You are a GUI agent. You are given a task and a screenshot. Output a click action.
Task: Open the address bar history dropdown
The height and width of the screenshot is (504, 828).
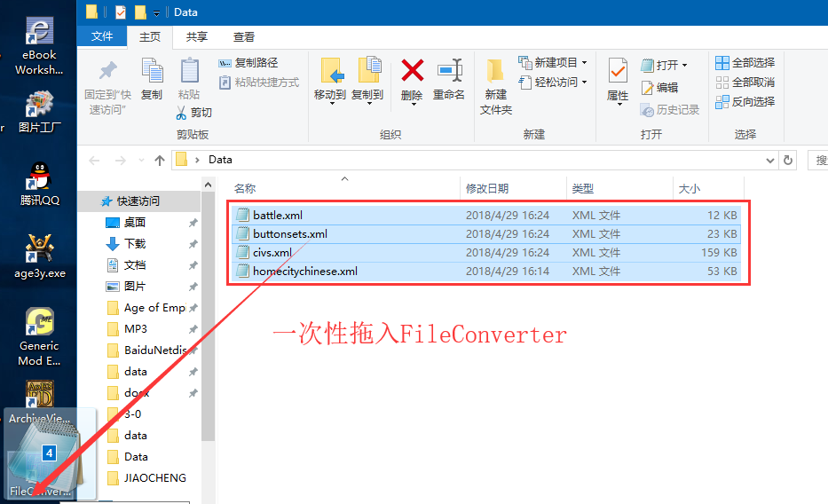coord(769,160)
